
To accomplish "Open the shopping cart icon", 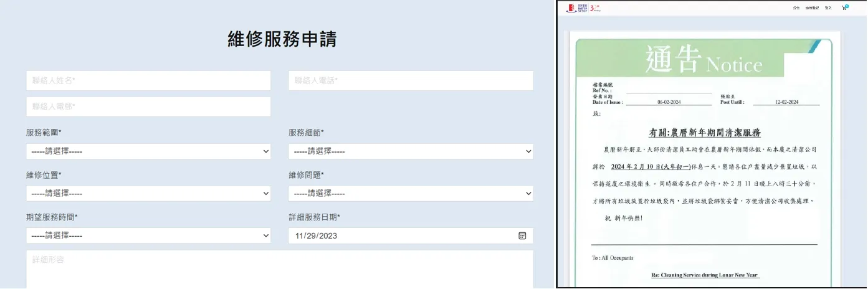I will [844, 8].
